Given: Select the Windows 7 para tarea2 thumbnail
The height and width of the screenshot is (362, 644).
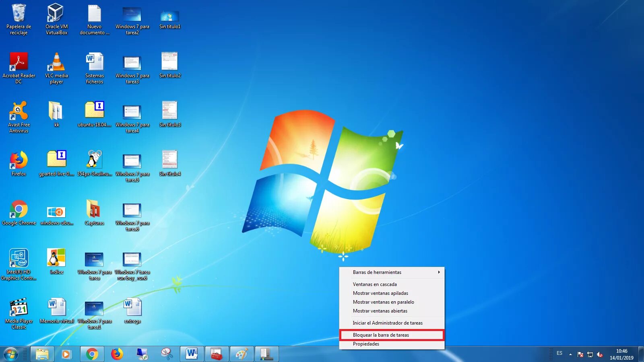Looking at the screenshot, I should click(132, 14).
